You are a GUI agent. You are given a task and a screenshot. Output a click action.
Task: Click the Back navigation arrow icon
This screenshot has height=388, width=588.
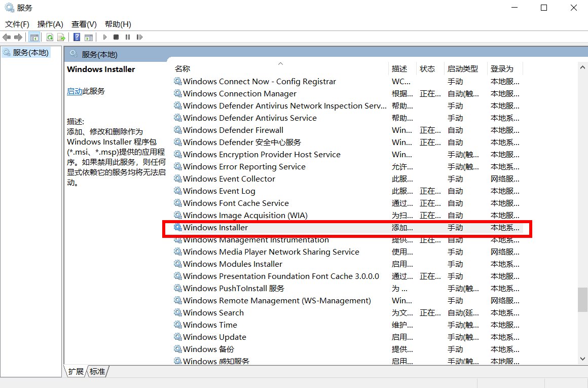[x=7, y=37]
